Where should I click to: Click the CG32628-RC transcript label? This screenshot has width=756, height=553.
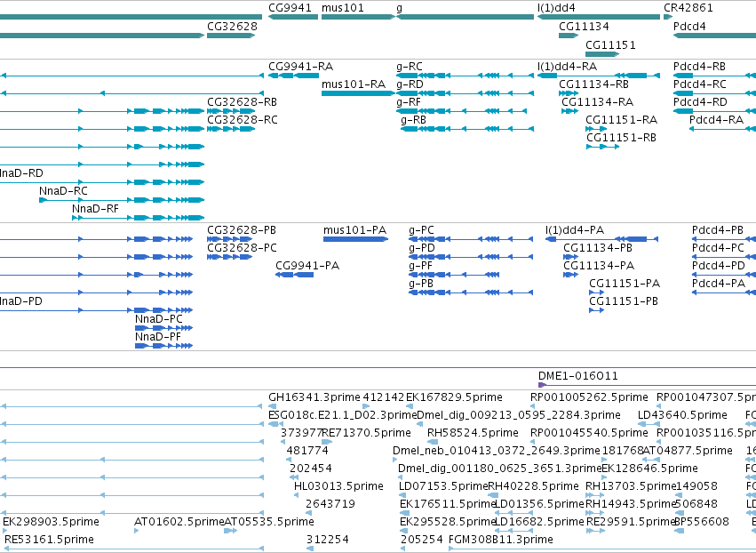pyautogui.click(x=243, y=120)
